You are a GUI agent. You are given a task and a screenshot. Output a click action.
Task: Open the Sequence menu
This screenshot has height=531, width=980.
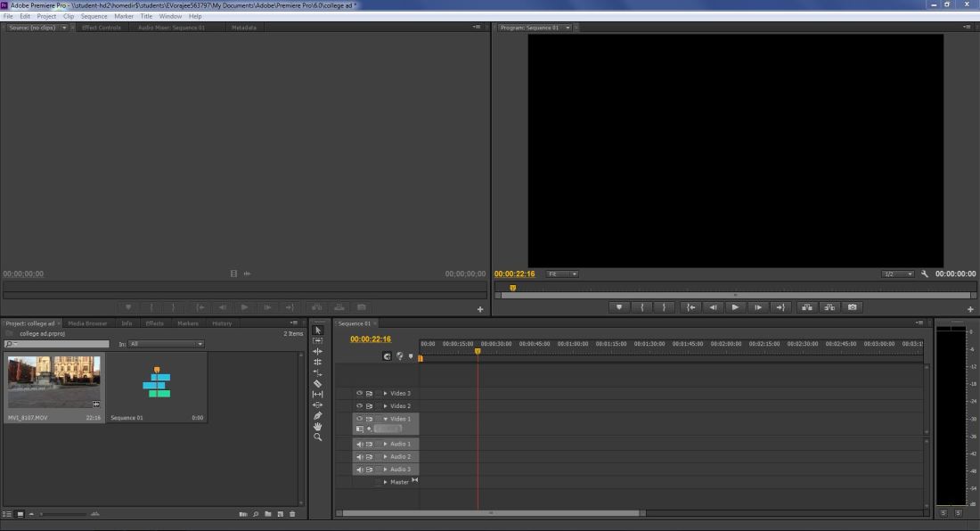tap(94, 16)
